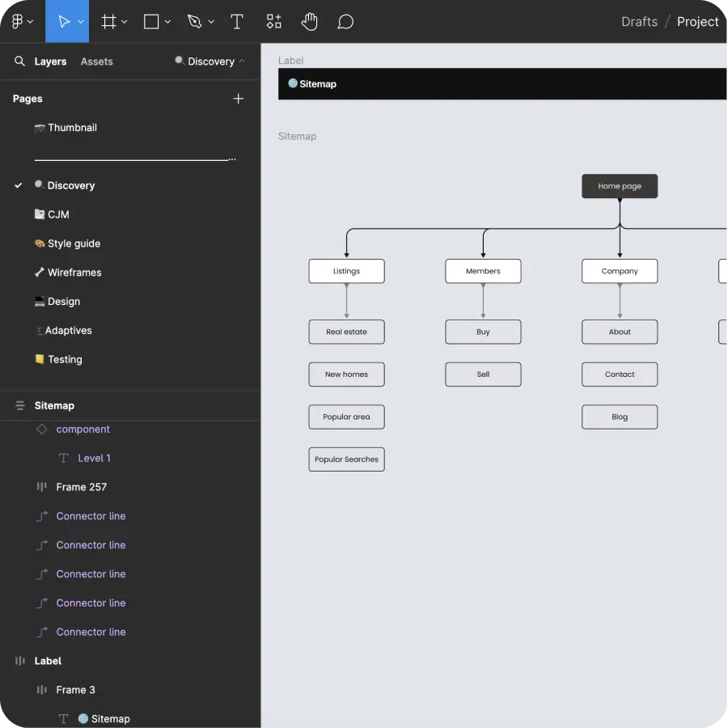Select the Text tool
This screenshot has width=728, height=728.
pyautogui.click(x=237, y=21)
